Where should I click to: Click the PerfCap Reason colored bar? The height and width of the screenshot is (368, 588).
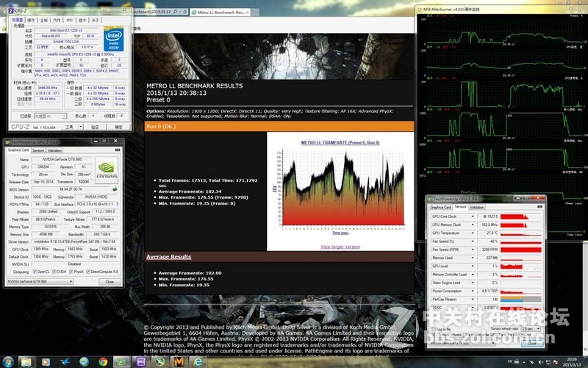tap(521, 300)
